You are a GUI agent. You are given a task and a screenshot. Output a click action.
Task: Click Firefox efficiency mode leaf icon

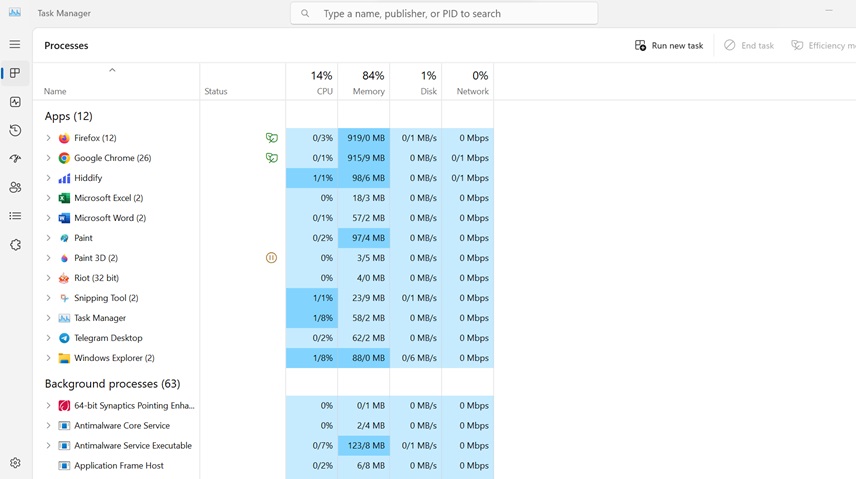tap(271, 138)
